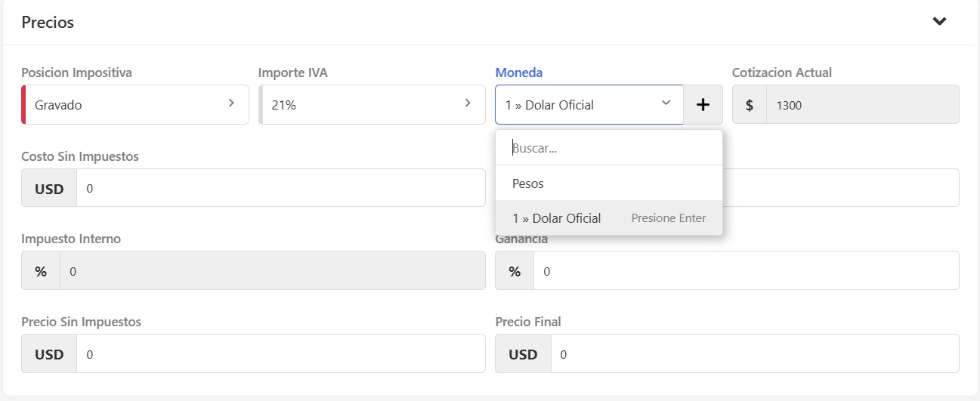Click the USD badge in Precio Sin Impuestos
Viewport: 980px width, 401px height.
[x=49, y=354]
